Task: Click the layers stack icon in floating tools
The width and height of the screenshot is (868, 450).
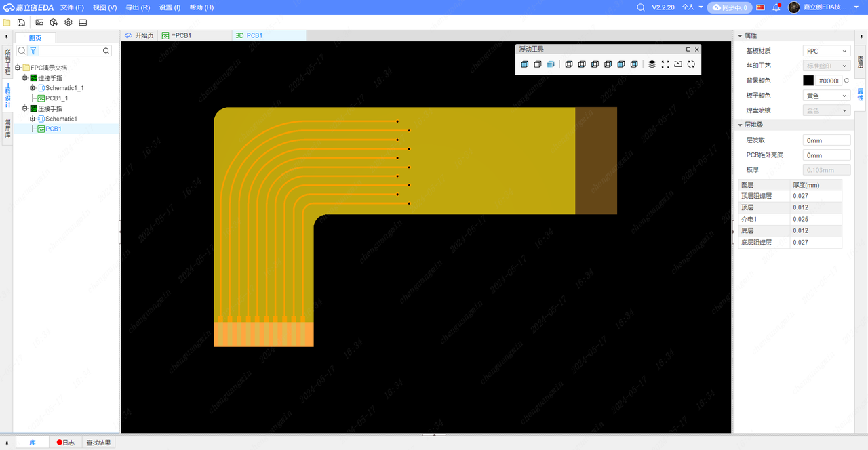Action: (x=652, y=64)
